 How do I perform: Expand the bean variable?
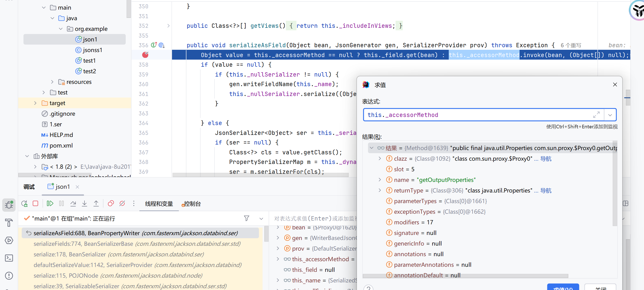[278, 227]
